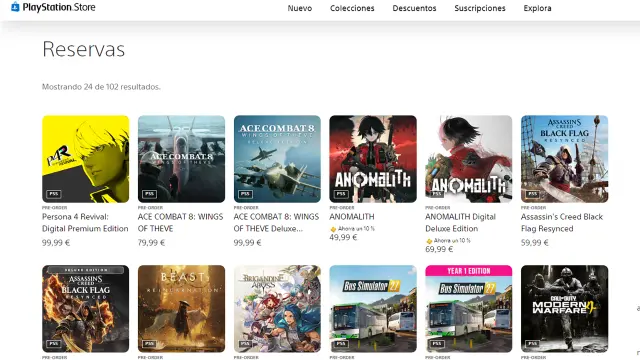The width and height of the screenshot is (640, 360).
Task: Open the Suscripciones menu item
Action: click(480, 8)
